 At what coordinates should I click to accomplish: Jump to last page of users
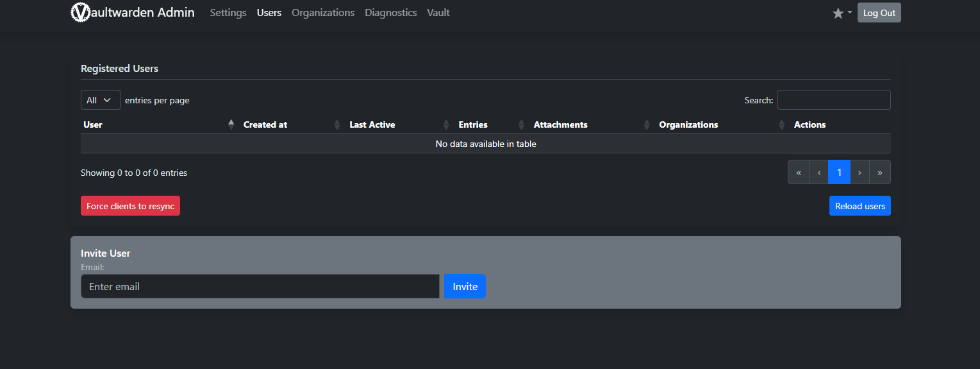pos(880,172)
